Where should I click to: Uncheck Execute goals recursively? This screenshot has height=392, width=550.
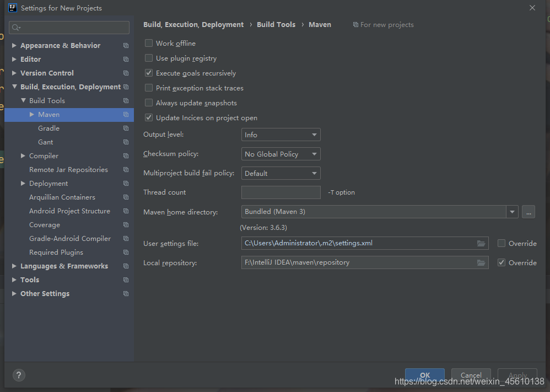pyautogui.click(x=149, y=73)
